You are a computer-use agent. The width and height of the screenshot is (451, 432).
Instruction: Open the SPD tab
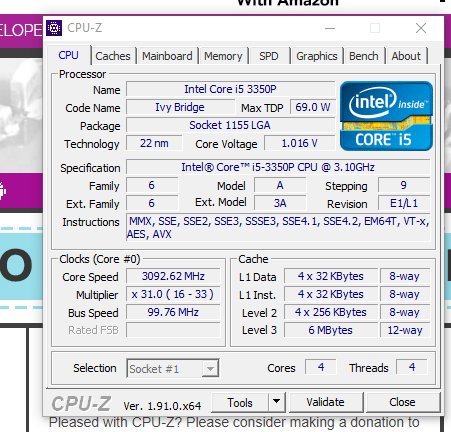269,56
